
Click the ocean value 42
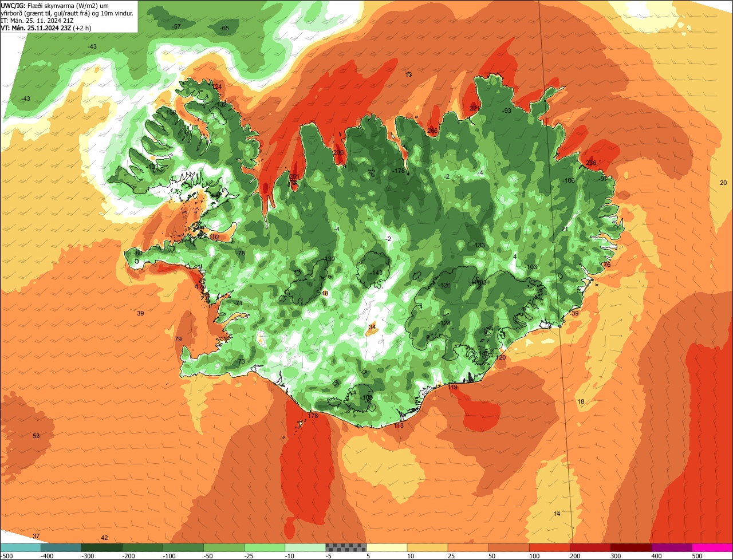tap(104, 538)
